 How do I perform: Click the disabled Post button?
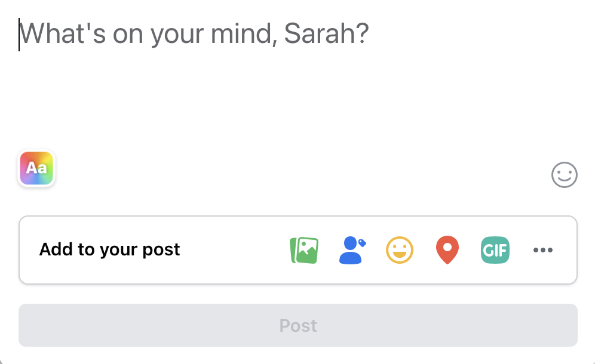click(x=298, y=325)
